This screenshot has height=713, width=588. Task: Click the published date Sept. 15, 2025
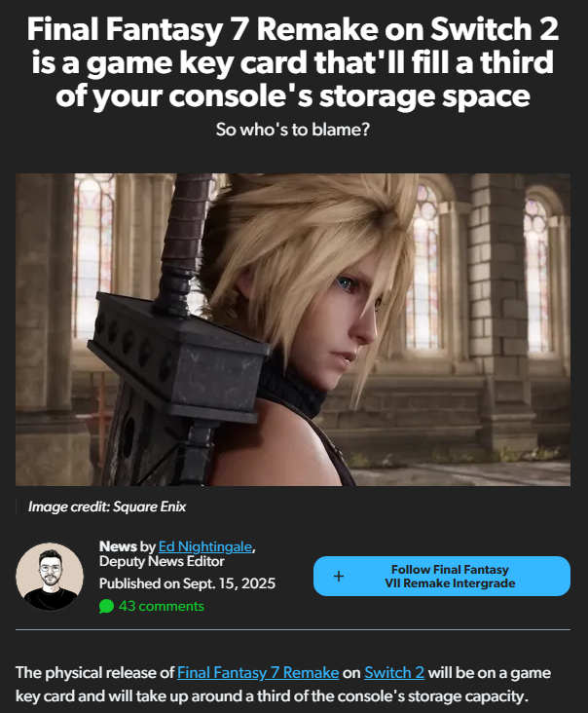tap(229, 583)
